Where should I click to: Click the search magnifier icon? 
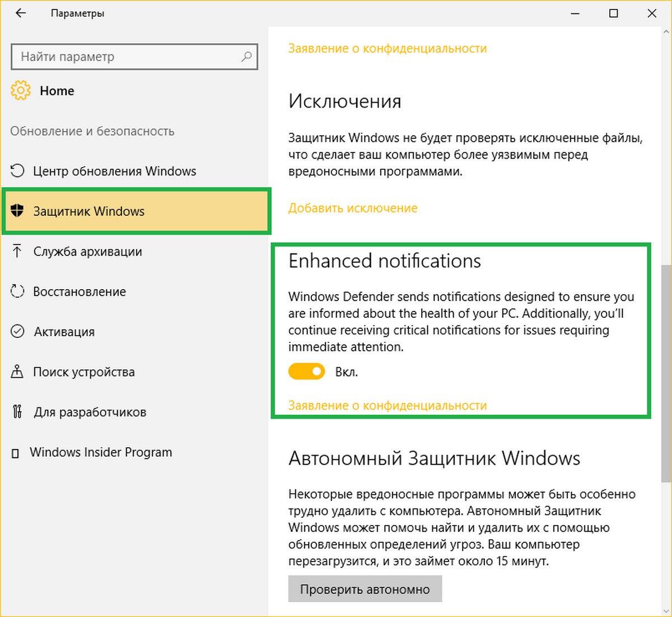(246, 57)
